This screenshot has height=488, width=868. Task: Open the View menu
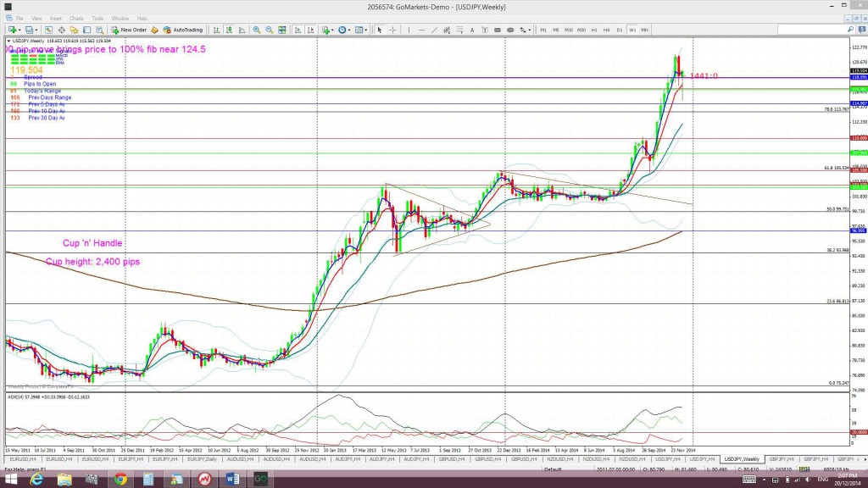tap(36, 19)
